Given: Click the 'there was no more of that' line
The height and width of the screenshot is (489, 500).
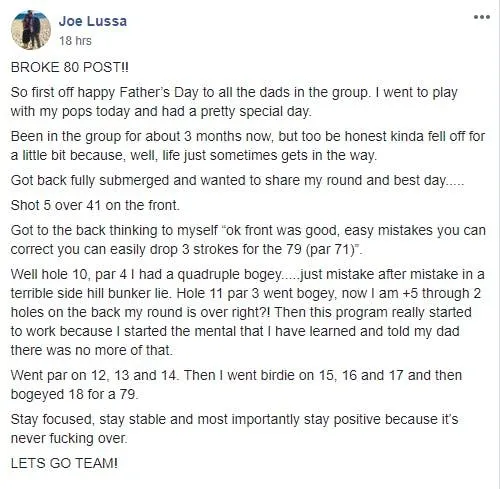Looking at the screenshot, I should pyautogui.click(x=92, y=350).
